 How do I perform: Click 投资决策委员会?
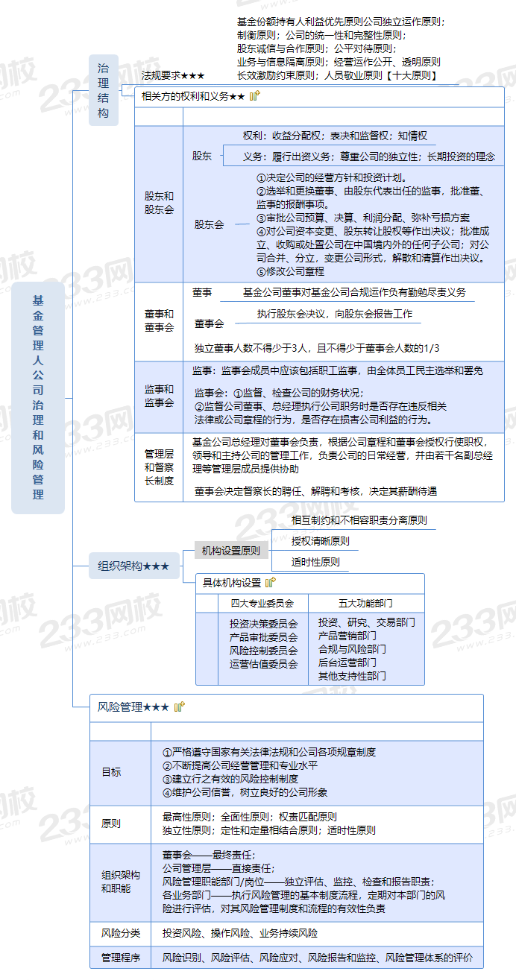click(x=263, y=623)
